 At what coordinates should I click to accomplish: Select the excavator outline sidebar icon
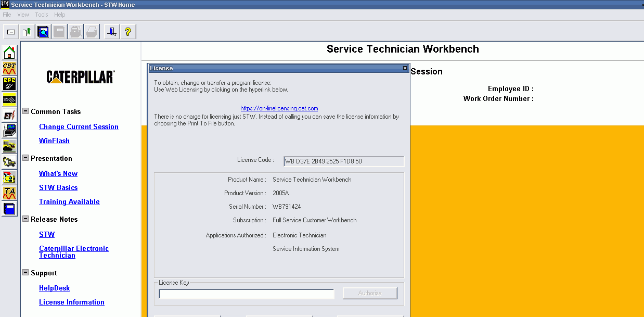point(9,162)
